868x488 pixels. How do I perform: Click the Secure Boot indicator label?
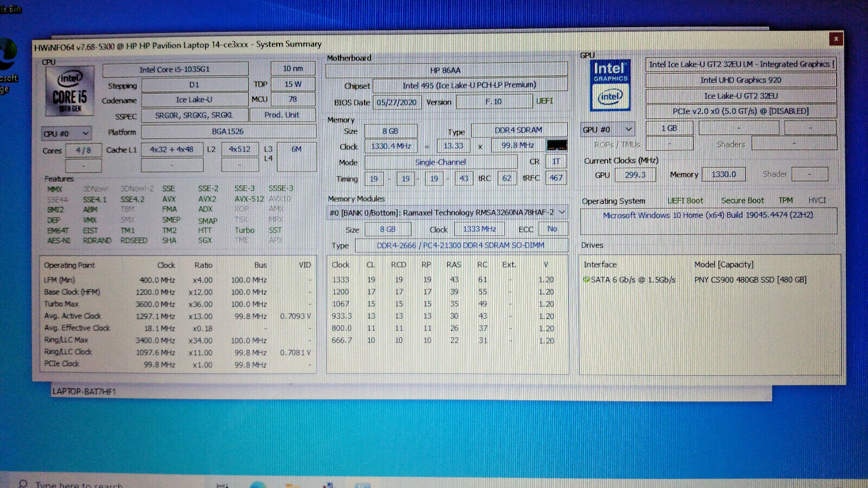pyautogui.click(x=742, y=201)
